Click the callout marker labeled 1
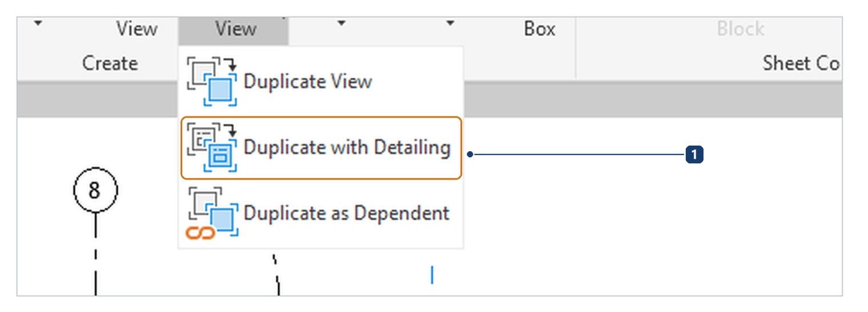 [x=694, y=154]
